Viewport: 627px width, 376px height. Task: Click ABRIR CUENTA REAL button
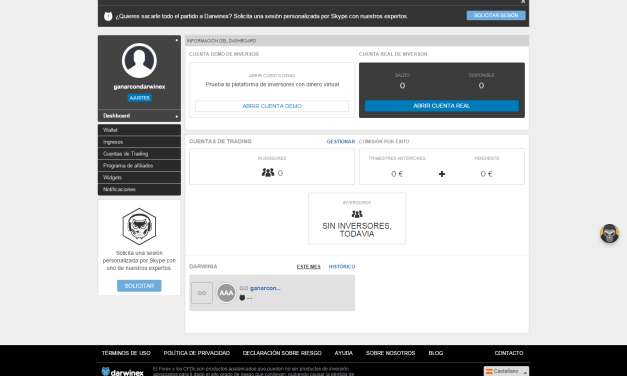point(442,106)
